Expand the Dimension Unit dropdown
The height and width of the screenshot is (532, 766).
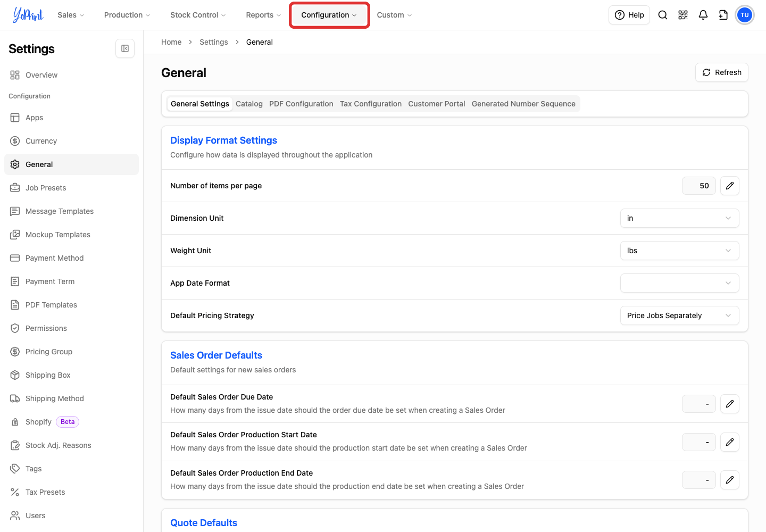point(679,218)
